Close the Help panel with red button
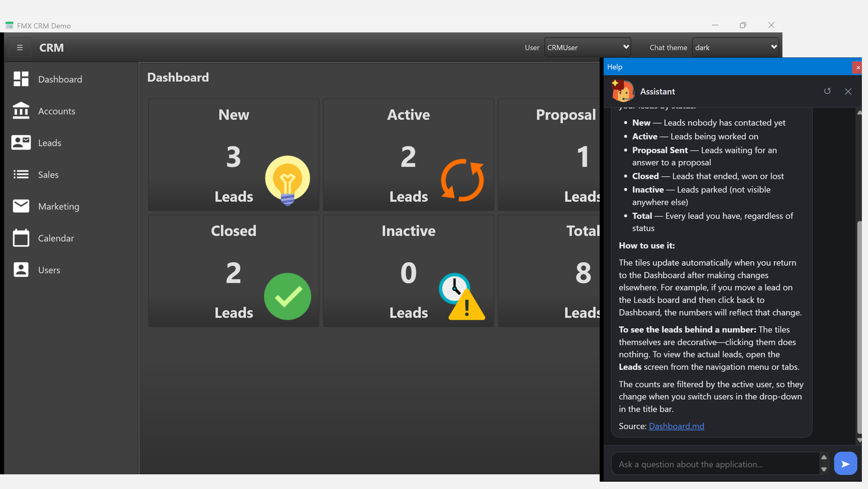The image size is (868, 489). 858,67
